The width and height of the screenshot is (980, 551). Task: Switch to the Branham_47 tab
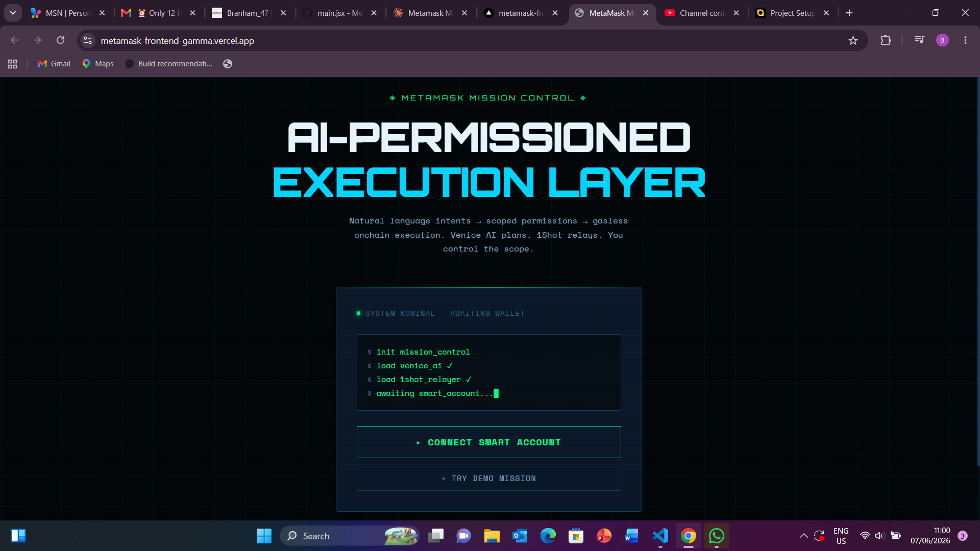click(x=248, y=13)
